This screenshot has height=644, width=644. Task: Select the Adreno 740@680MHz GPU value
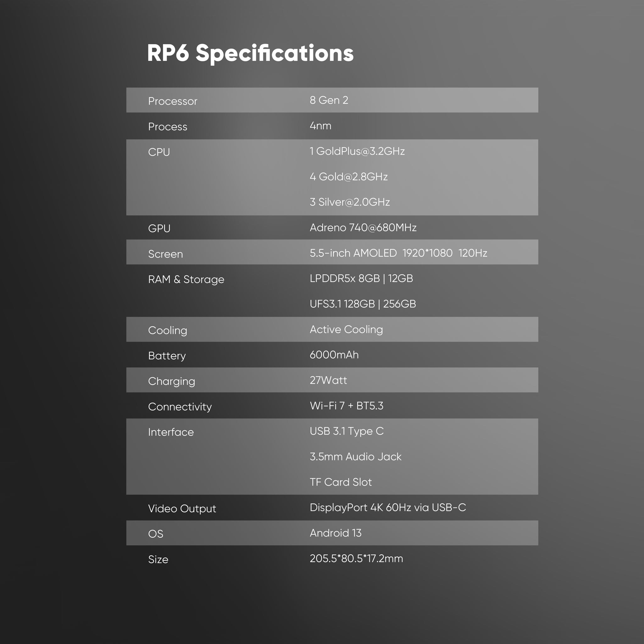tap(363, 227)
